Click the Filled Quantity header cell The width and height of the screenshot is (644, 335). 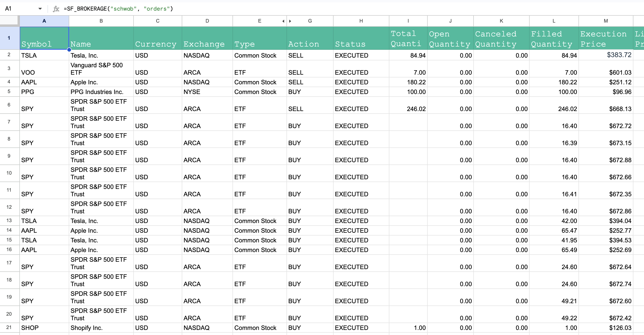[x=554, y=38]
